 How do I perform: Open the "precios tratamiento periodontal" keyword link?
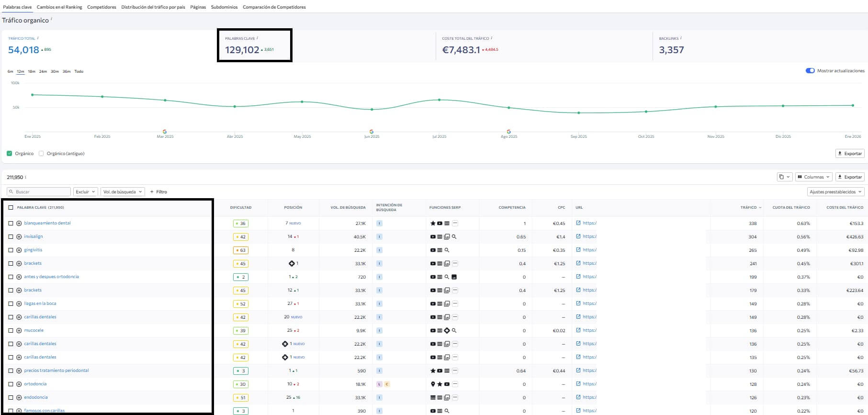(x=56, y=370)
